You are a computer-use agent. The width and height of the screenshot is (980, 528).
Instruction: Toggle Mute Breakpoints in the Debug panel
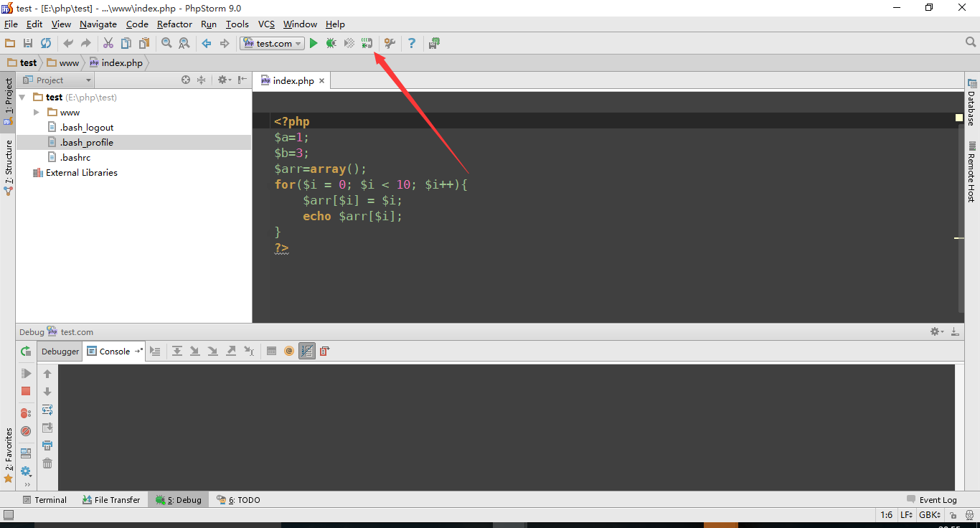point(26,431)
